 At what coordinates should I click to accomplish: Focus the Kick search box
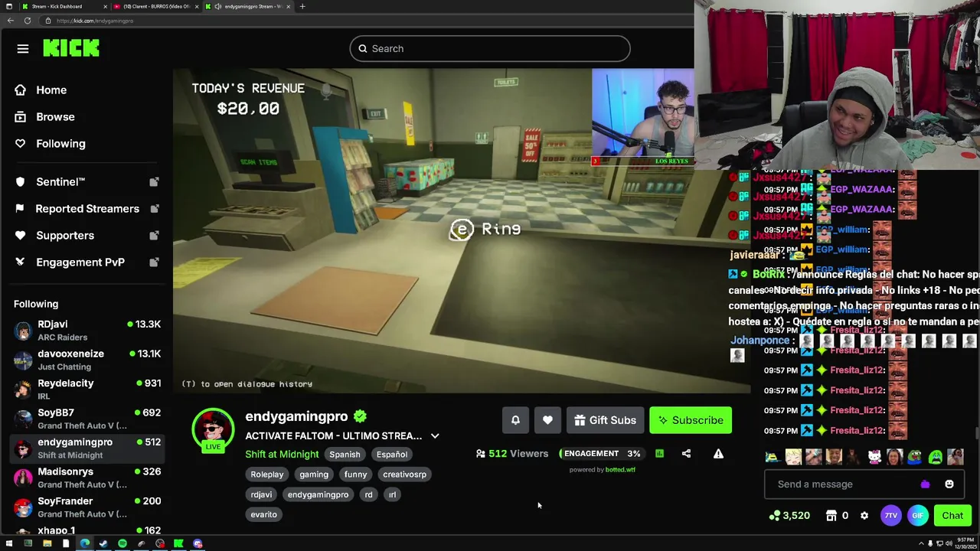pos(490,48)
